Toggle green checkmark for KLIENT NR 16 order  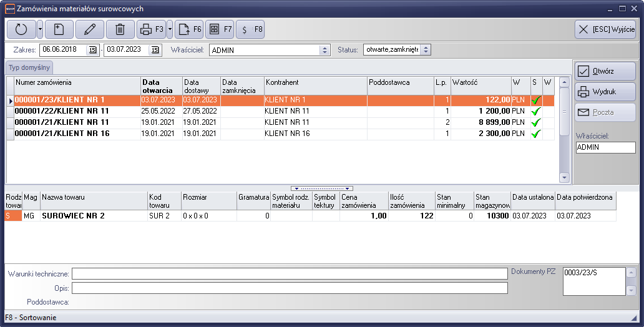(535, 134)
